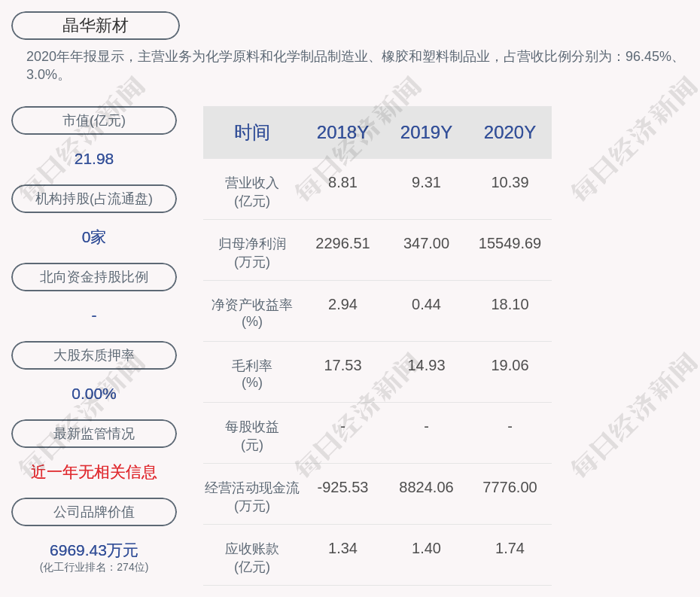Image resolution: width=700 pixels, height=597 pixels.
Task: Click the 2296.51 net profit cell
Action: coord(342,243)
